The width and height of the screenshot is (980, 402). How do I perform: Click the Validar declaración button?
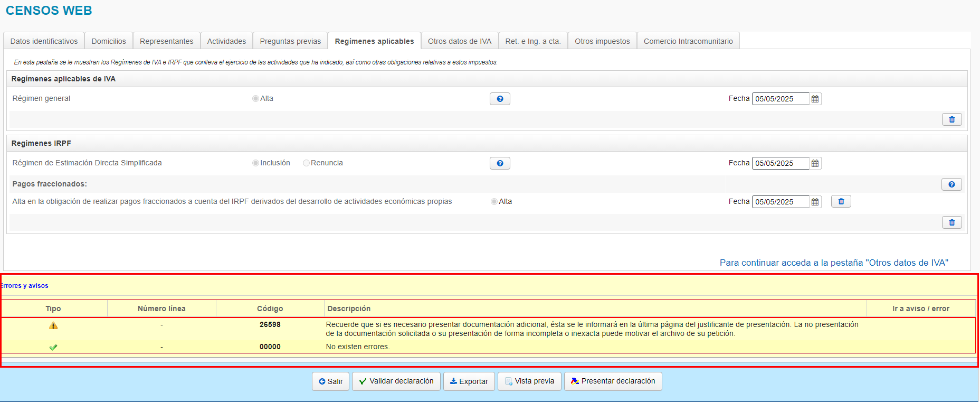point(396,381)
